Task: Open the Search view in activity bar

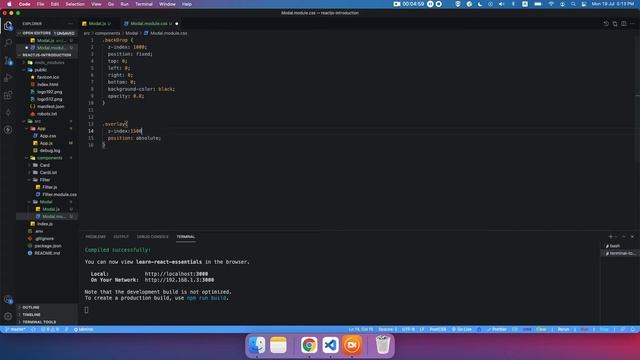Action: 8,42
